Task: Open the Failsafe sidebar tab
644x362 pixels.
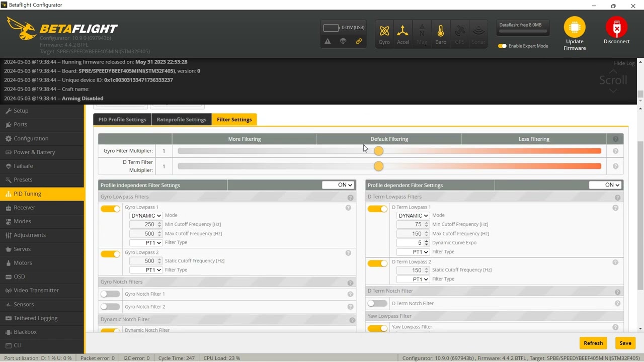Action: click(x=42, y=166)
